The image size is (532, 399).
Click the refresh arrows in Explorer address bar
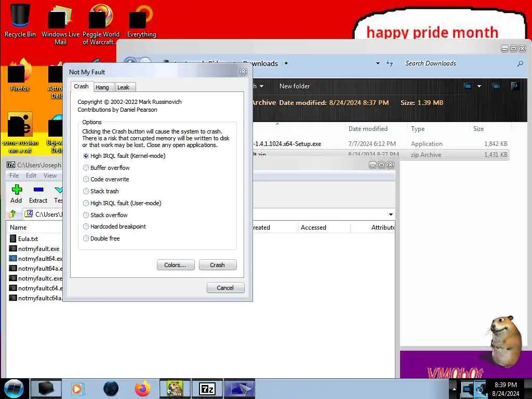tap(390, 63)
